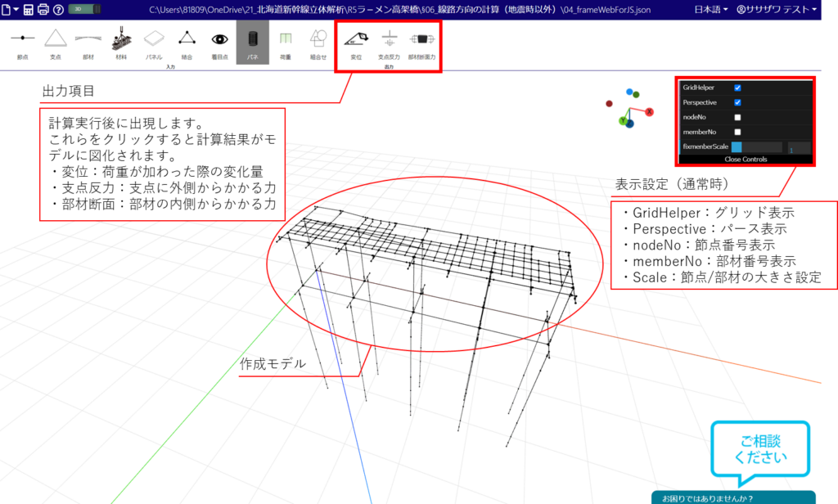The width and height of the screenshot is (838, 504).
Task: Open the 組合せ (combination) tool
Action: 318,44
